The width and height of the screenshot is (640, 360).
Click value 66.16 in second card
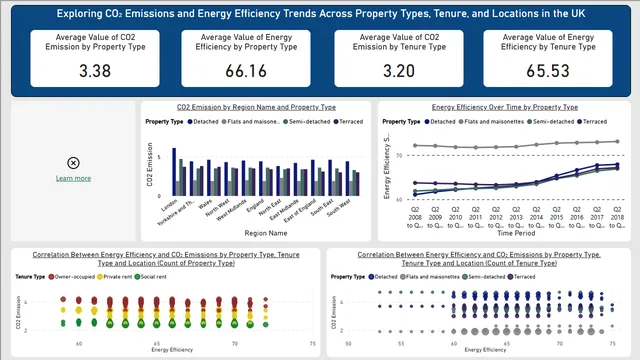coord(246,71)
